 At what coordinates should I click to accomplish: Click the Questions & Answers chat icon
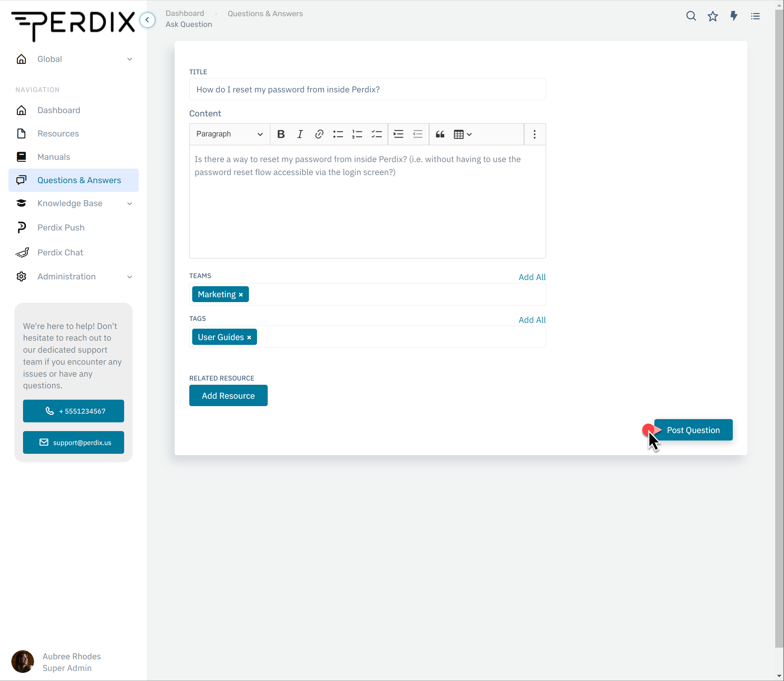21,180
